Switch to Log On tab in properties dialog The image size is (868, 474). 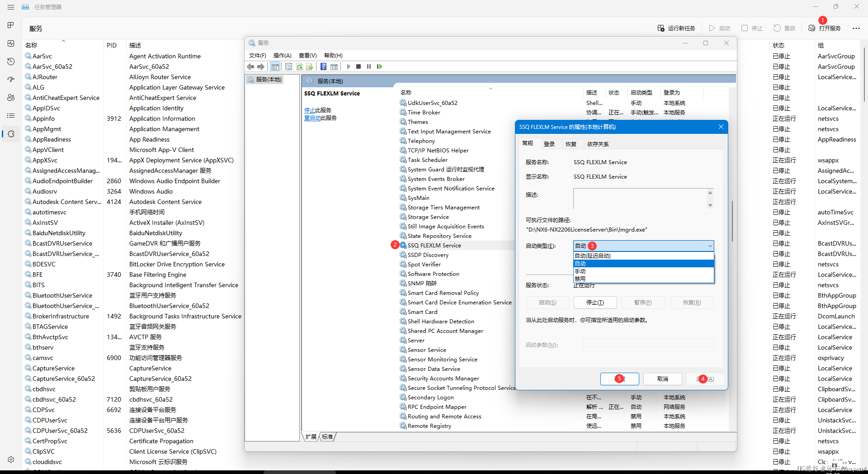point(549,144)
